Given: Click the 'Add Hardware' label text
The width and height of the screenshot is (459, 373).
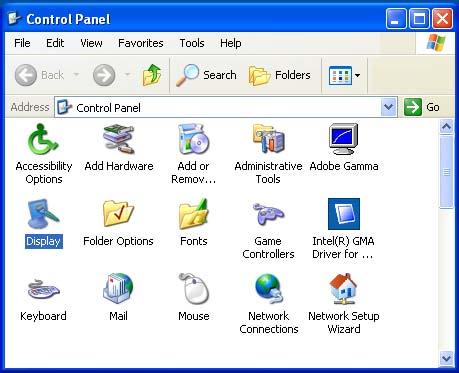Looking at the screenshot, I should (119, 166).
